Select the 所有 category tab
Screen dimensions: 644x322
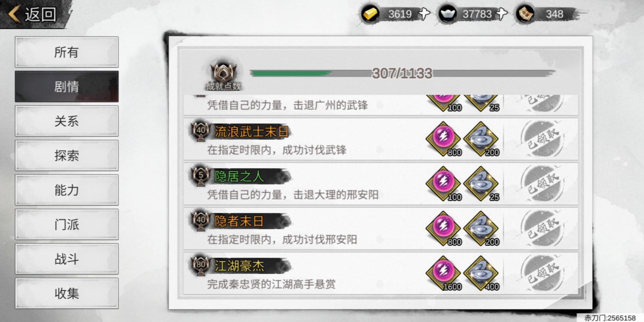pos(66,52)
